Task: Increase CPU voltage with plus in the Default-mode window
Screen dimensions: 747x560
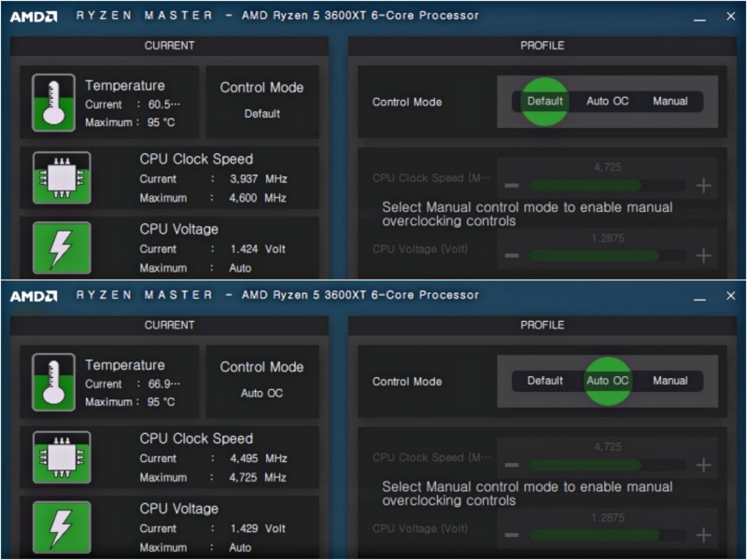Action: 704,255
